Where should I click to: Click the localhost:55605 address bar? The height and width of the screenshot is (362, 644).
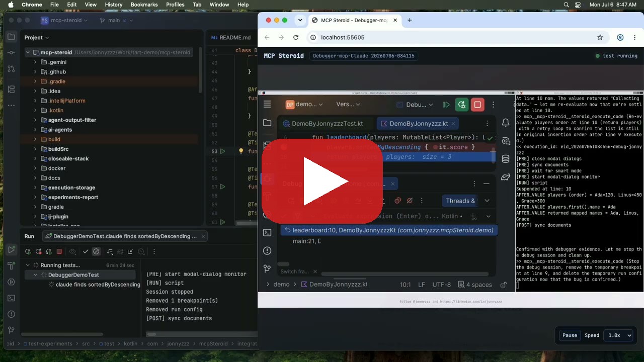click(342, 37)
